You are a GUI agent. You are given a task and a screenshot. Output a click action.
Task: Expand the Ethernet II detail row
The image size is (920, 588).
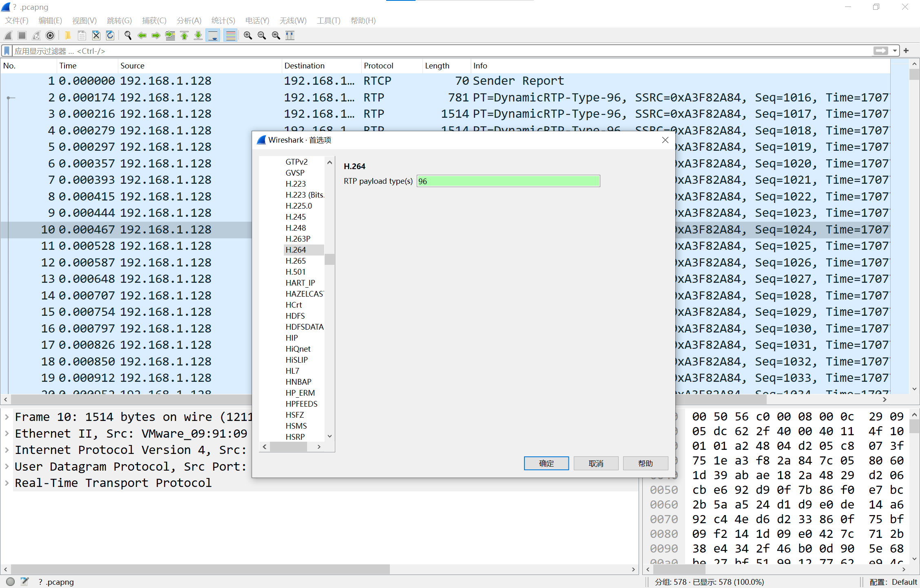pos(7,434)
